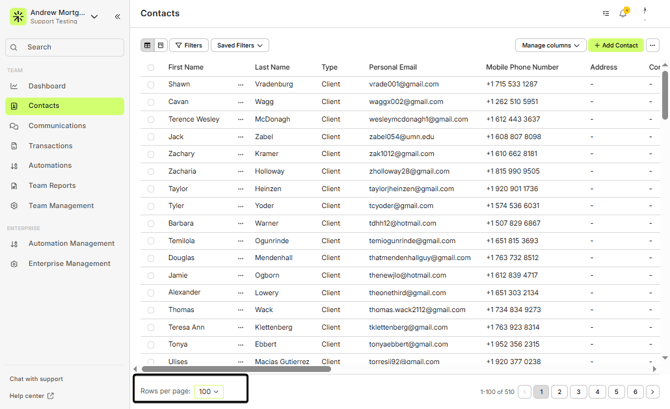Viewport: 670px width, 409px height.
Task: Open the notifications bell
Action: point(624,14)
